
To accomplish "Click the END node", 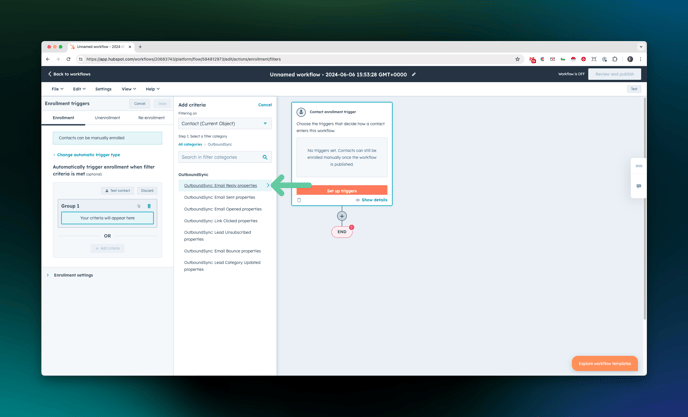I will pyautogui.click(x=342, y=232).
